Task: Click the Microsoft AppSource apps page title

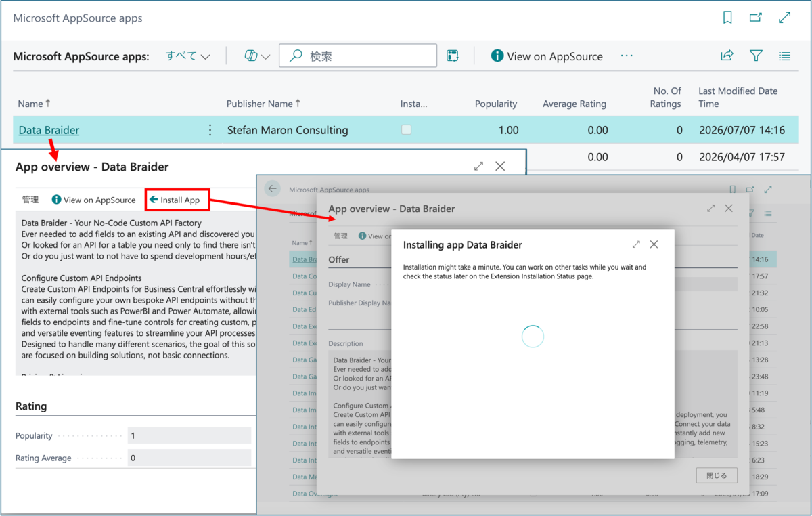Action: tap(78, 18)
